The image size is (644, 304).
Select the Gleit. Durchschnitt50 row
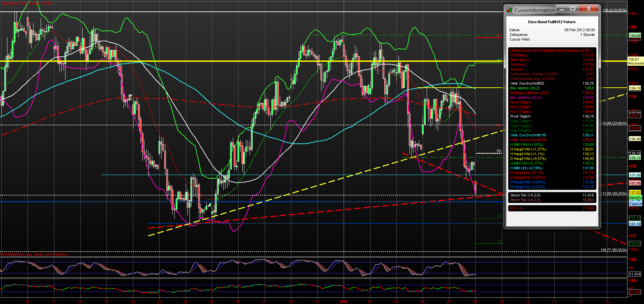point(552,83)
